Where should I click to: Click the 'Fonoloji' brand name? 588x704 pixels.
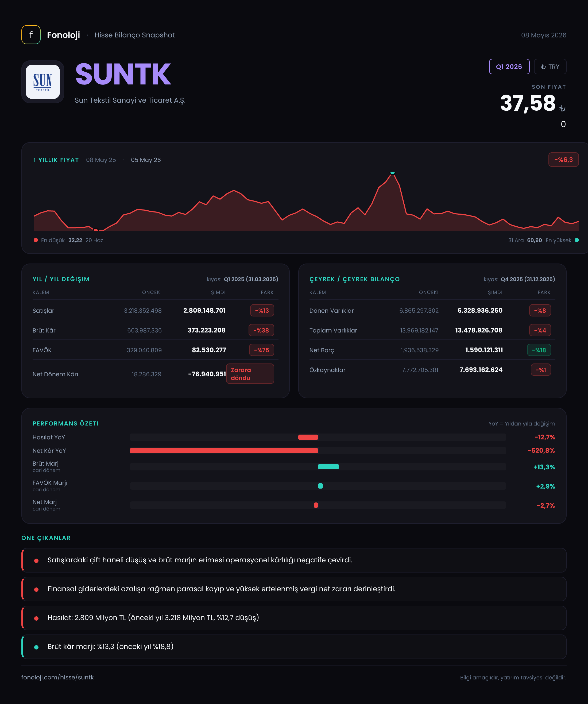tap(63, 35)
